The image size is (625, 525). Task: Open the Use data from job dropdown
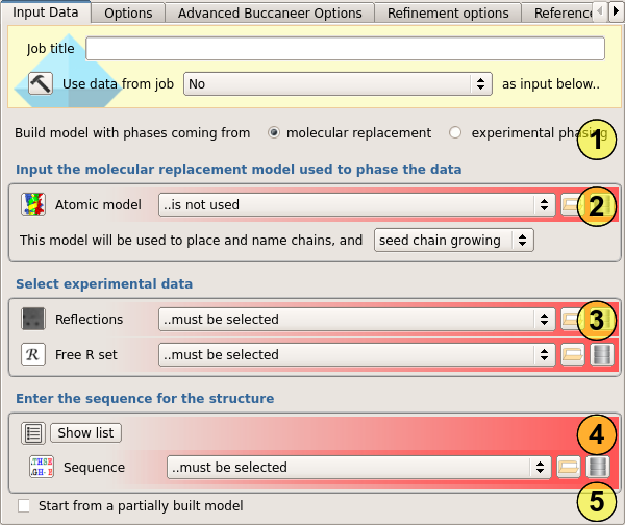(337, 84)
